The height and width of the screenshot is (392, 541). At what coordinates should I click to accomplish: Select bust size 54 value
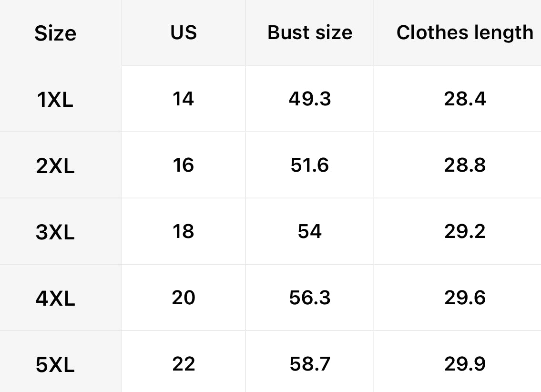point(310,231)
